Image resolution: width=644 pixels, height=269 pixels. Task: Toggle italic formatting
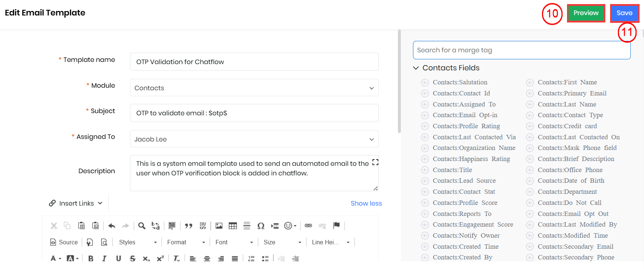pyautogui.click(x=105, y=259)
